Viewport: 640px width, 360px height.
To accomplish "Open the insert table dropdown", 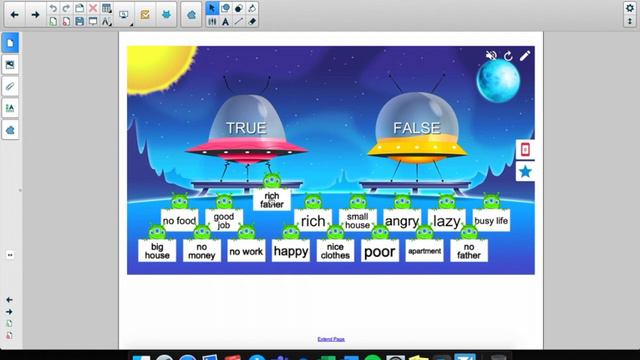I will [107, 8].
